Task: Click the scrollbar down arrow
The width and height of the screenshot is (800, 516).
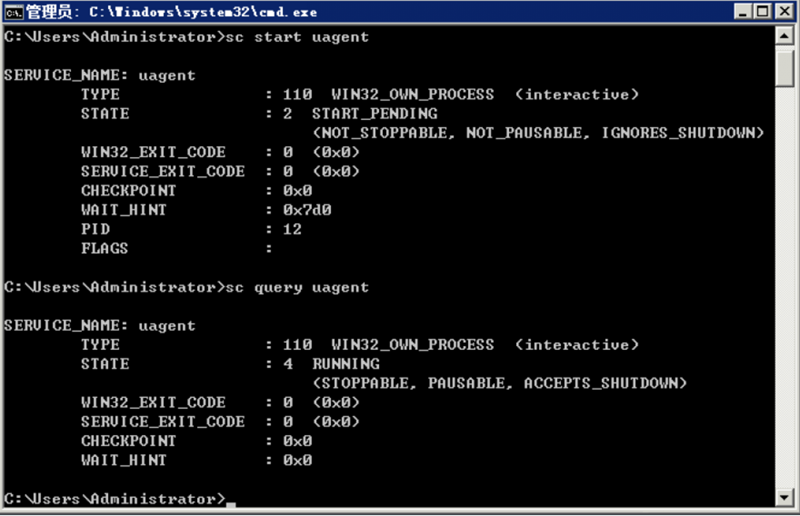Action: point(786,497)
